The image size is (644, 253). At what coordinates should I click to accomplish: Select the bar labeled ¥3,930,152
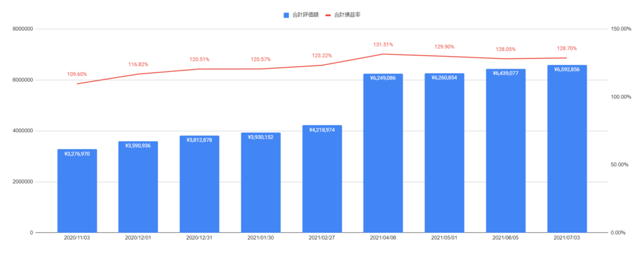(261, 183)
